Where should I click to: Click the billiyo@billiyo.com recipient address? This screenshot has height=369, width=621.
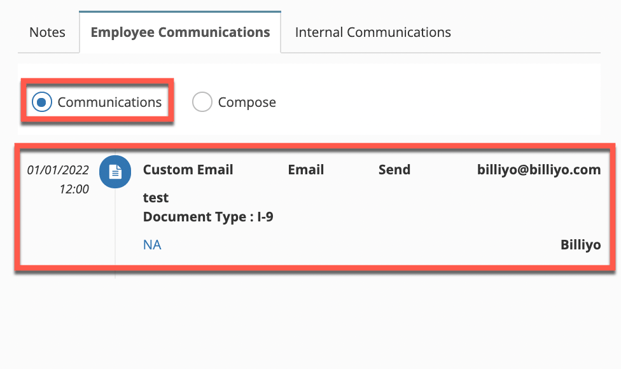click(539, 170)
